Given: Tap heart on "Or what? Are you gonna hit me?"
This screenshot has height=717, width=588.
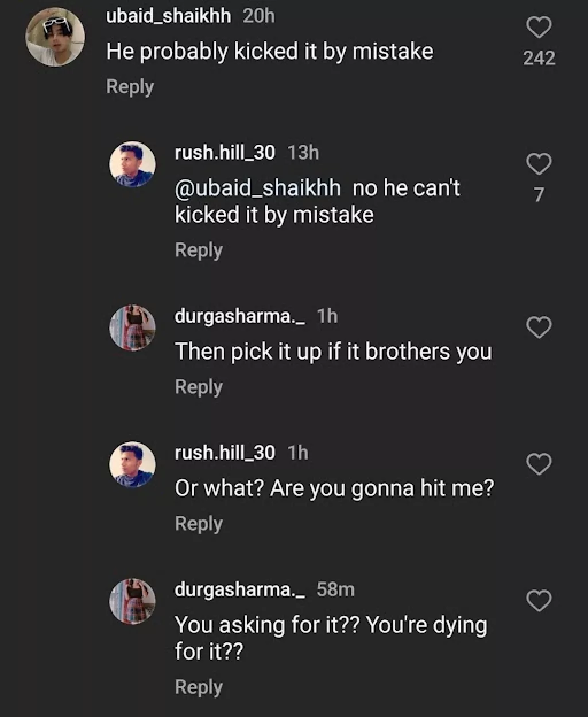Looking at the screenshot, I should [539, 464].
